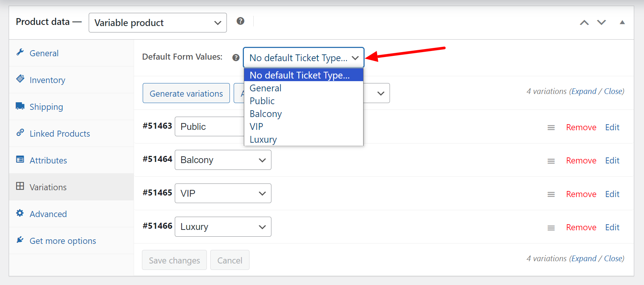
Task: Click drag handle for variation #51465
Action: click(551, 194)
